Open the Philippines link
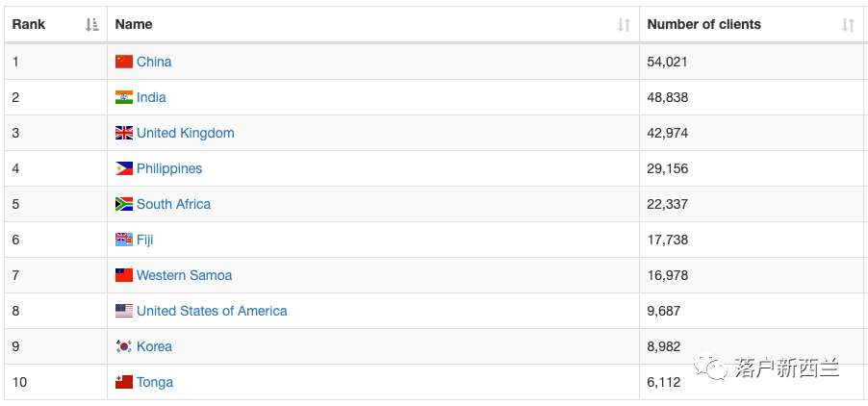 tap(169, 168)
